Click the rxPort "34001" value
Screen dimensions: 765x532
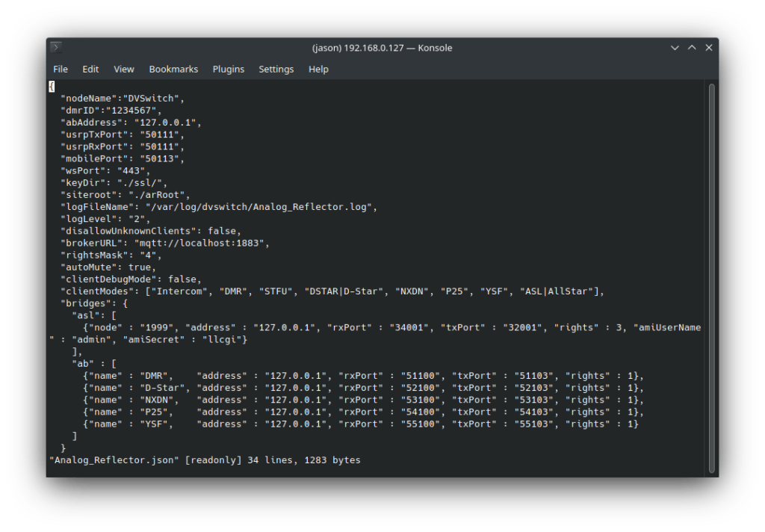pos(412,327)
